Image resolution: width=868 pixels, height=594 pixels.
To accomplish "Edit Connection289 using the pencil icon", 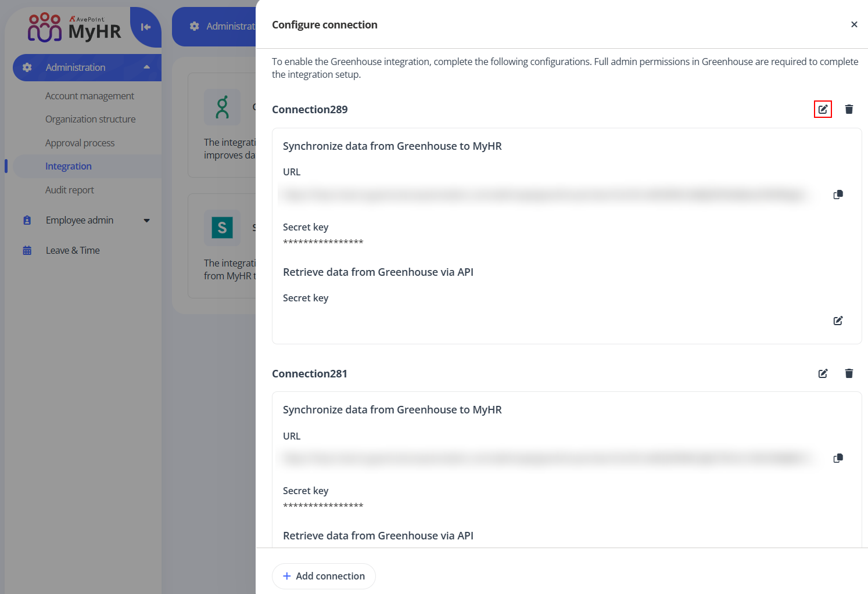I will (823, 109).
